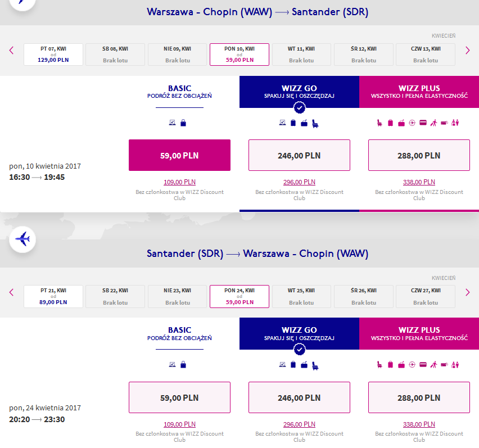Click return flight time 20:20 → 23:30
479x448 pixels.
37,419
